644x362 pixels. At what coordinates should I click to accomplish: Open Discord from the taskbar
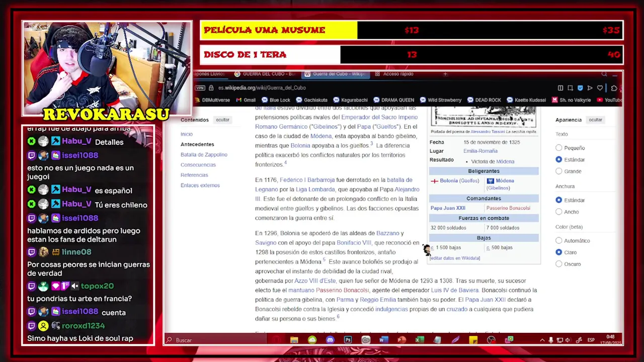coord(330,340)
